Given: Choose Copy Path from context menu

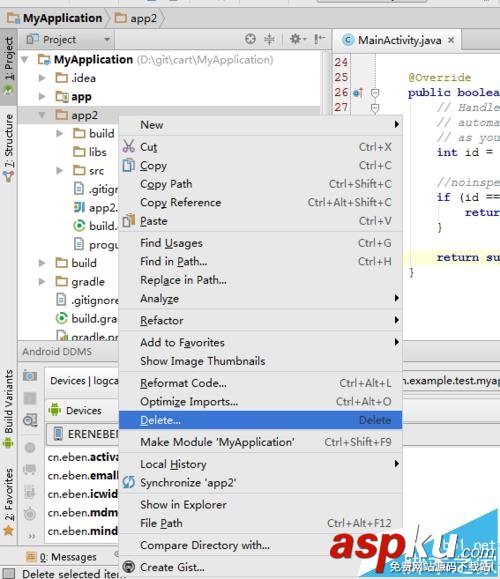Looking at the screenshot, I should [260, 184].
